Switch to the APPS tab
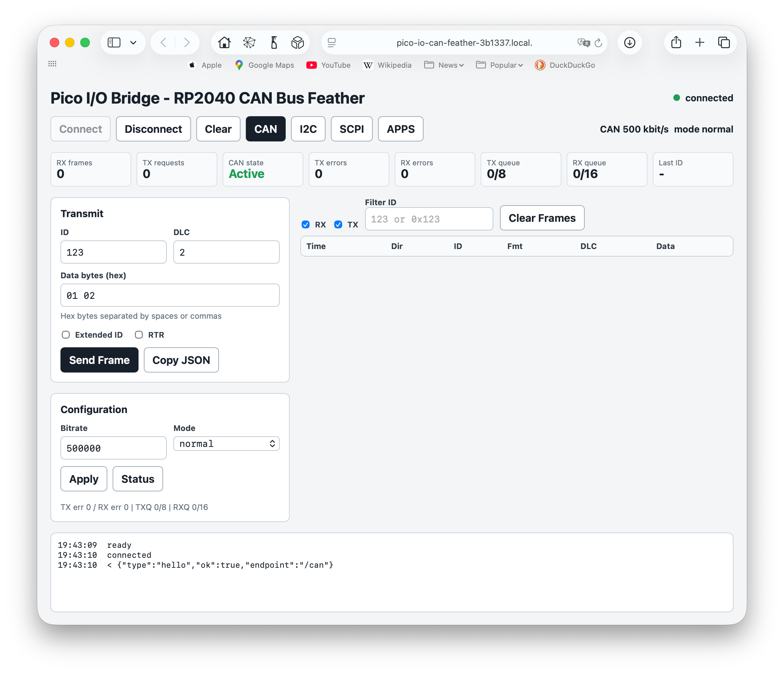The height and width of the screenshot is (674, 784). (401, 129)
